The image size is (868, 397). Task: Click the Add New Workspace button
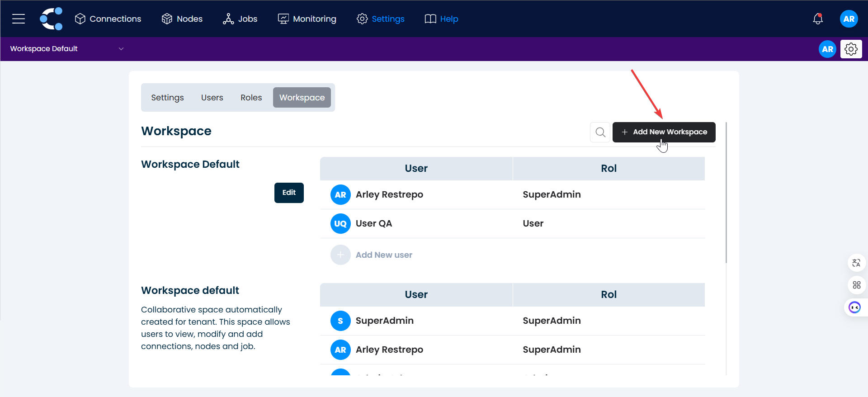(664, 132)
